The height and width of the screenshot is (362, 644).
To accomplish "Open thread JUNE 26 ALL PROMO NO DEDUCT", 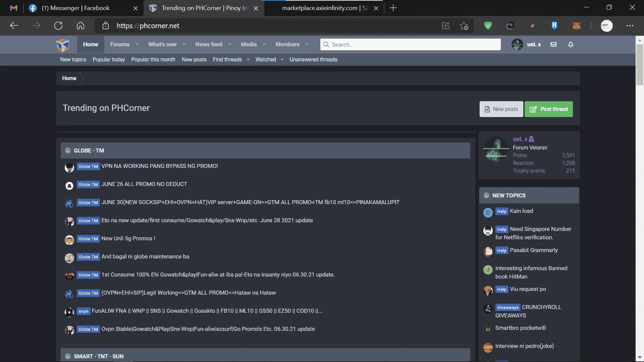I will tap(144, 184).
